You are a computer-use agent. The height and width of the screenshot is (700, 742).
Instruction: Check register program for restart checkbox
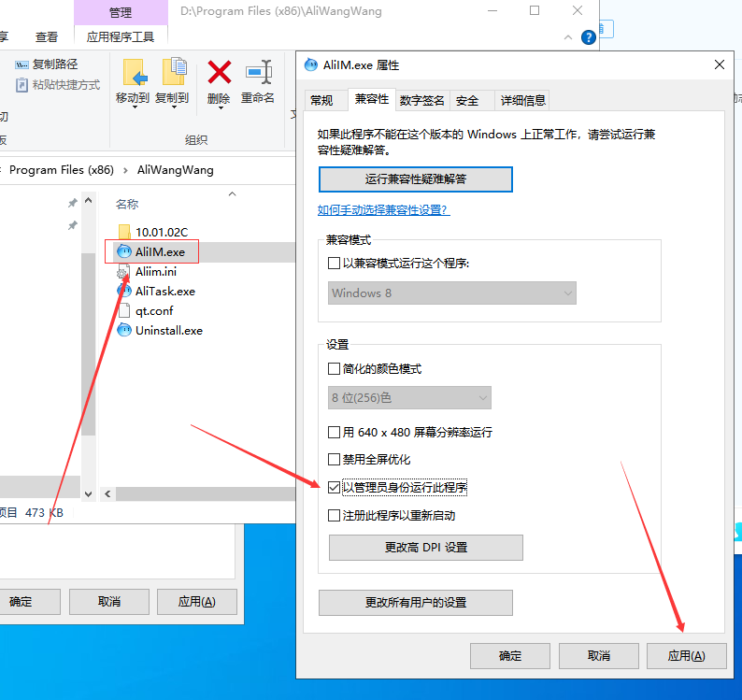coord(334,515)
